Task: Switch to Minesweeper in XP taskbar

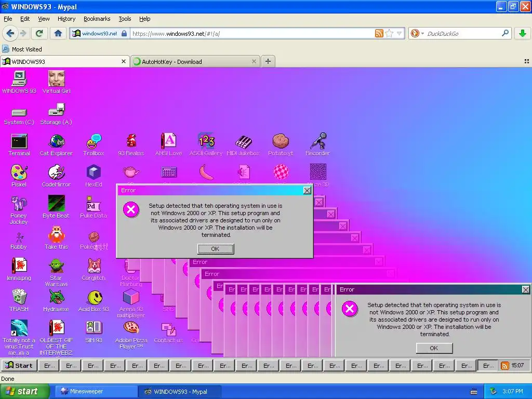Action: click(96, 392)
